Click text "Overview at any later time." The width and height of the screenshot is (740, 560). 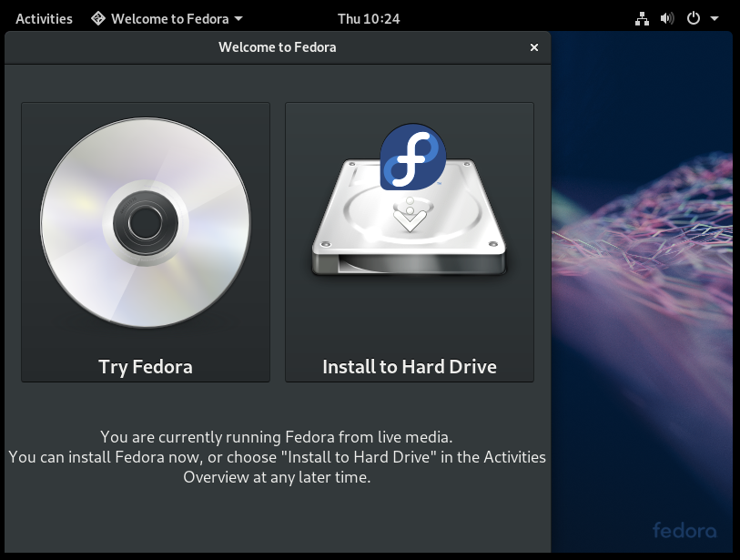(x=277, y=477)
